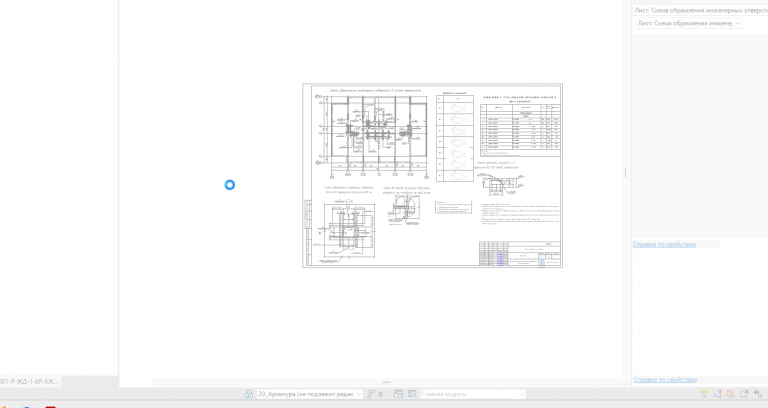This screenshot has height=408, width=768.
Task: Click the sheet title text in properties header
Action: pos(701,10)
